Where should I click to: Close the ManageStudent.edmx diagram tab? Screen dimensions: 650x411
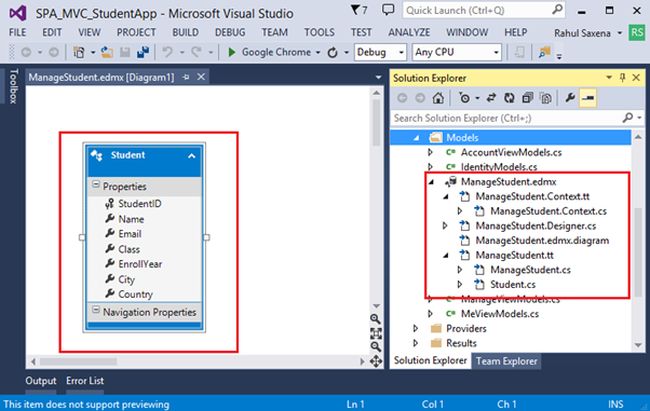point(201,77)
